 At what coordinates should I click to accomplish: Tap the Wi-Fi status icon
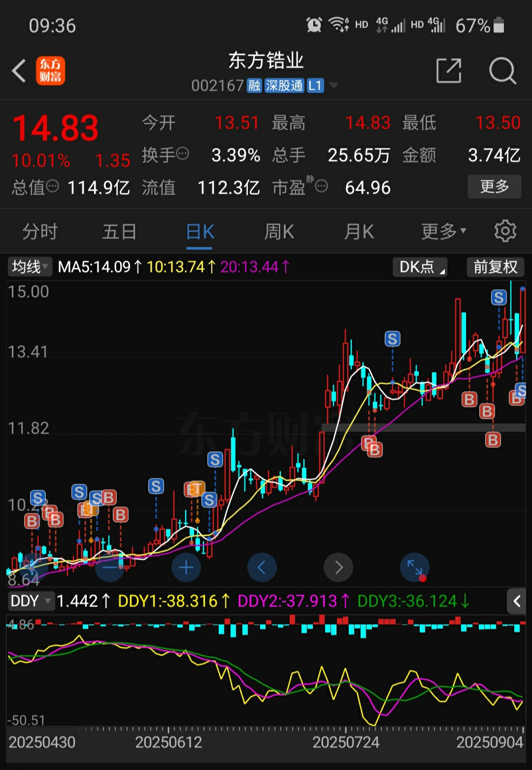pos(339,24)
